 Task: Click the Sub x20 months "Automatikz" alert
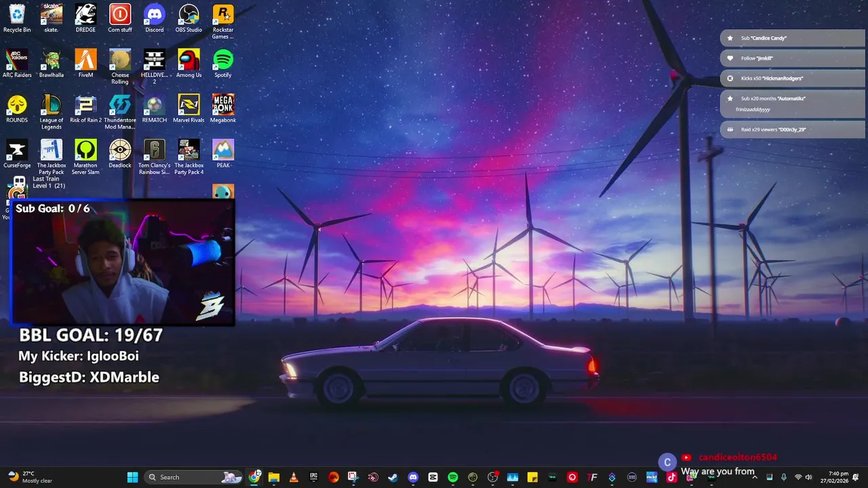pyautogui.click(x=792, y=104)
